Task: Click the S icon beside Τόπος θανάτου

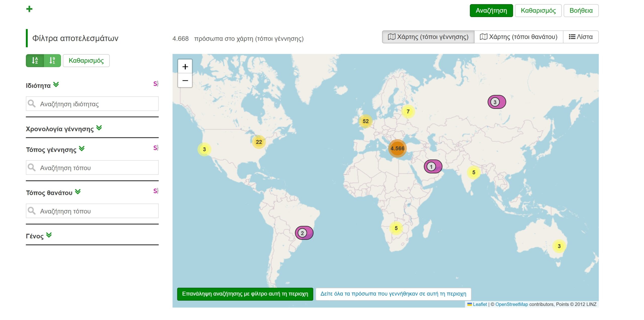Action: point(156,191)
